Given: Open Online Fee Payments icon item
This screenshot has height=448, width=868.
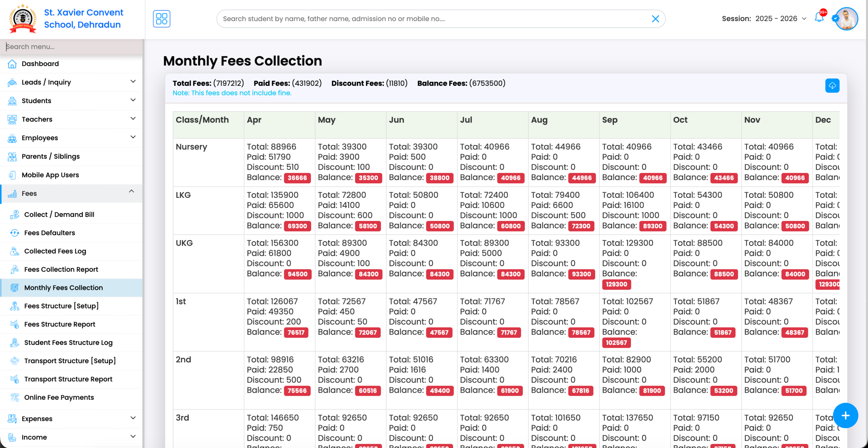Looking at the screenshot, I should (x=15, y=397).
